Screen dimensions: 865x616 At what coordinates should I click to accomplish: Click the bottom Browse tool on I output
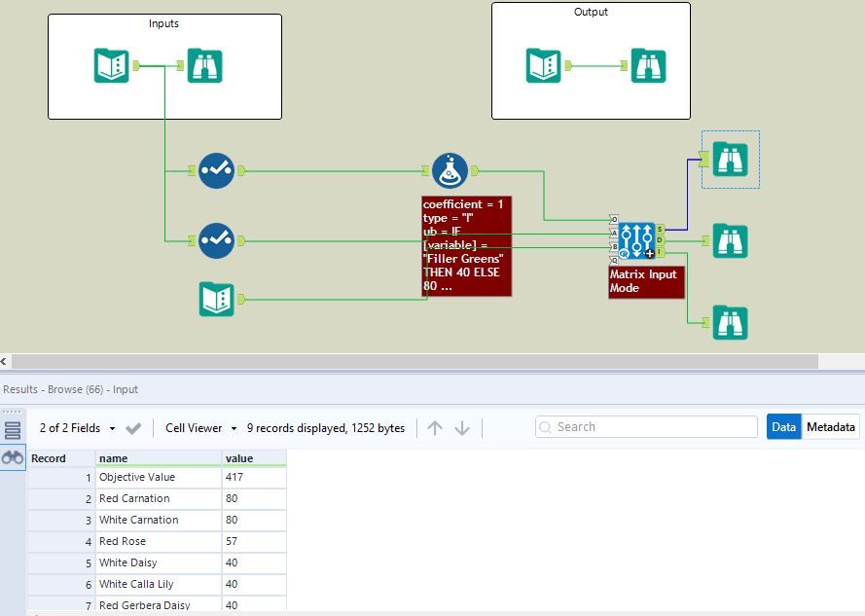point(730,322)
